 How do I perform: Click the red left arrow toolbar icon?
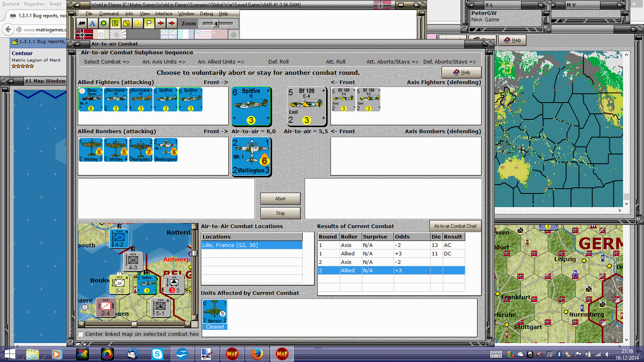[161, 23]
